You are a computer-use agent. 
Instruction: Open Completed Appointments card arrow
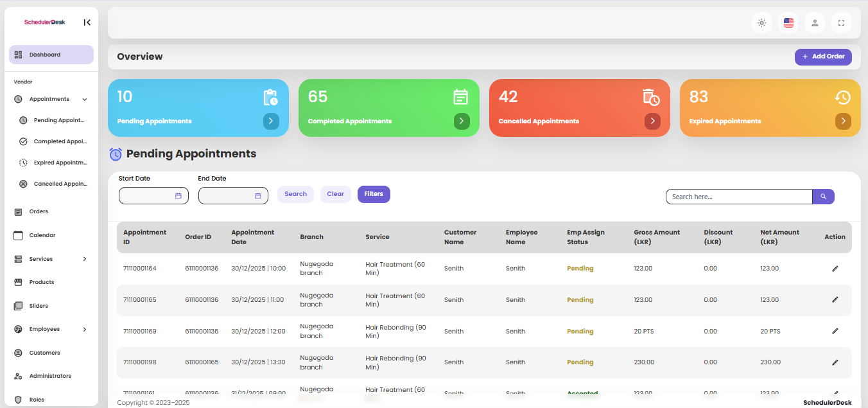pos(462,121)
